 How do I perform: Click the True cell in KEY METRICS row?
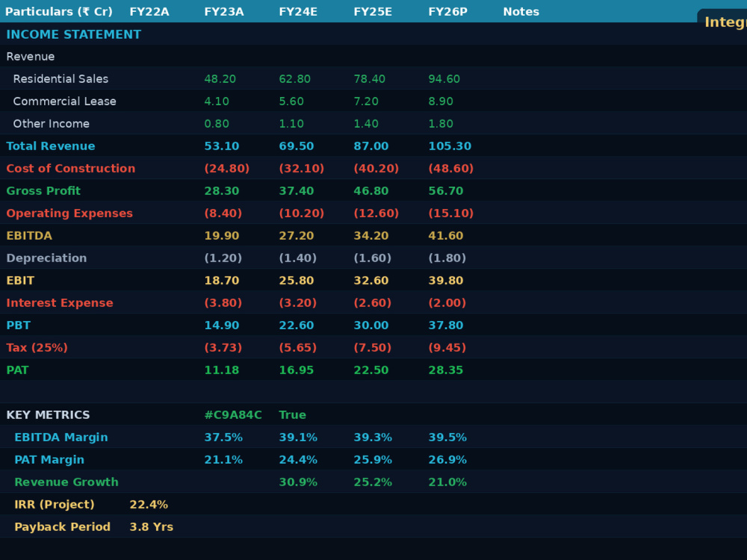(x=293, y=414)
